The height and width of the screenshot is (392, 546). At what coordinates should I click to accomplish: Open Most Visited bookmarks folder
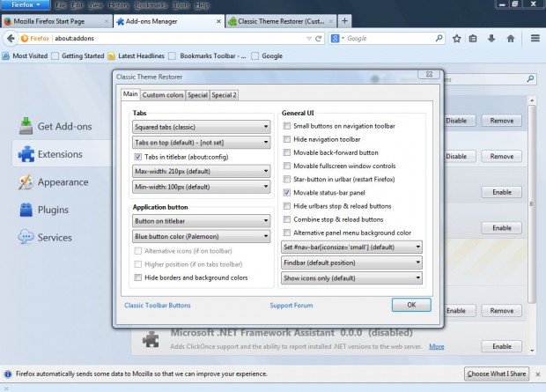coord(25,55)
